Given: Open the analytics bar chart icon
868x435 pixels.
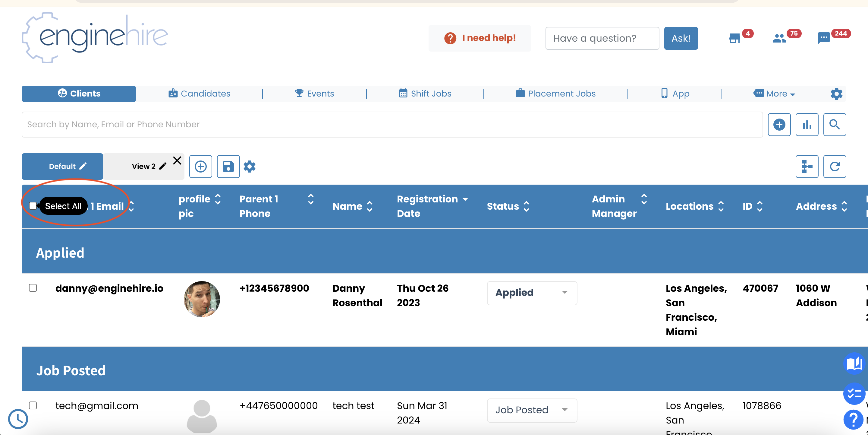Looking at the screenshot, I should pos(807,124).
